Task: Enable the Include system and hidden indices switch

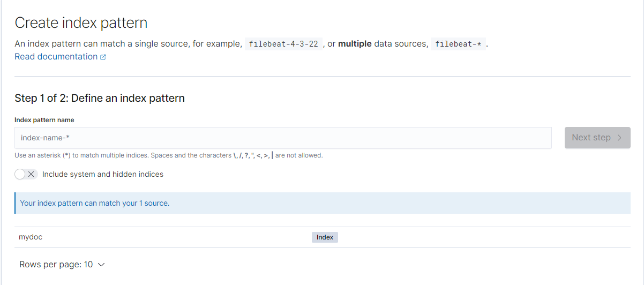Action: pyautogui.click(x=26, y=174)
